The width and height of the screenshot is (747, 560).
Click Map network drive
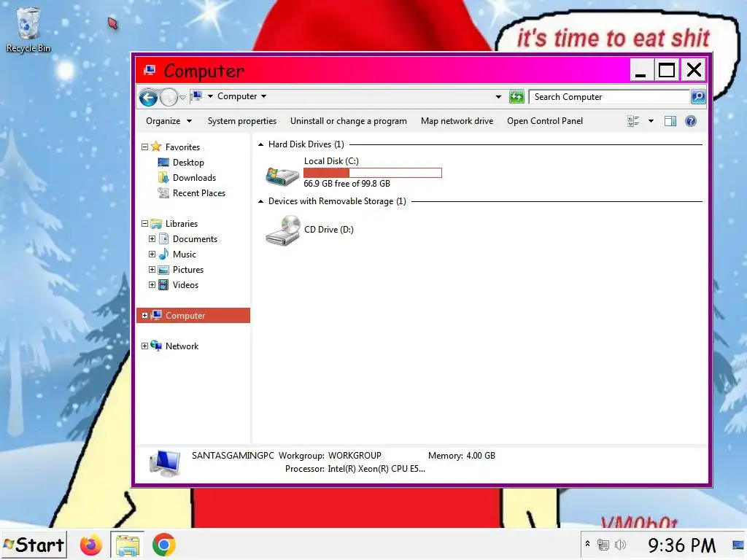[x=457, y=121]
